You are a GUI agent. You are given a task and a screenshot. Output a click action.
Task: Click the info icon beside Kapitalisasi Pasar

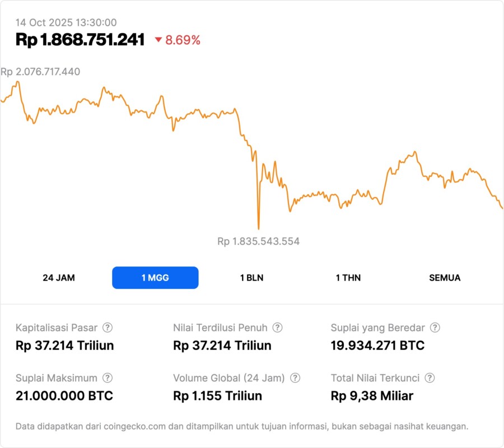click(108, 328)
